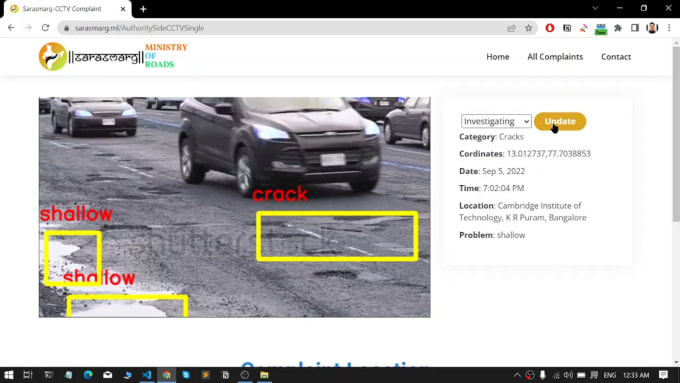
Task: Toggle the browser side panel icon
Action: tap(635, 28)
